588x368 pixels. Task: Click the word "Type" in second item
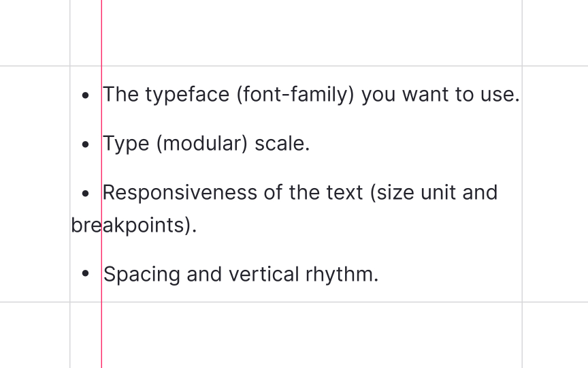(x=126, y=144)
